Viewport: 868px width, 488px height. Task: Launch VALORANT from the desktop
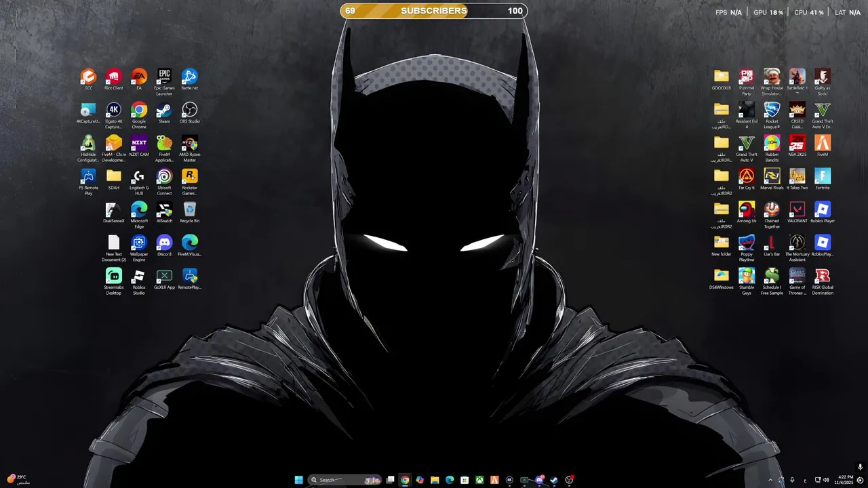click(x=797, y=213)
